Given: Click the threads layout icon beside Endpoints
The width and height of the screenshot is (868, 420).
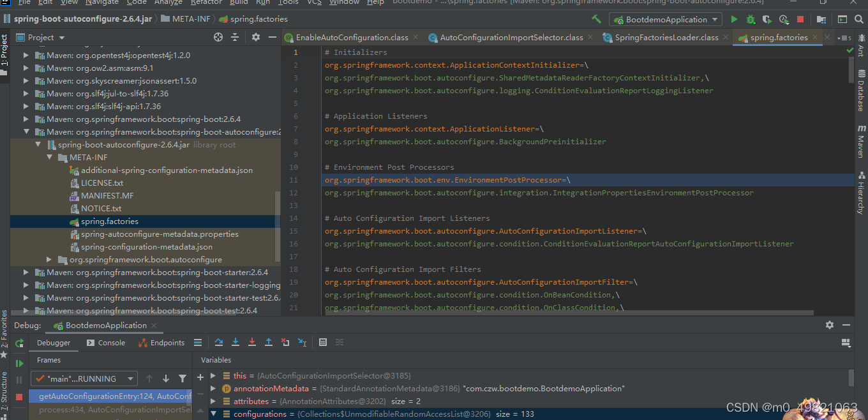Looking at the screenshot, I should 198,343.
